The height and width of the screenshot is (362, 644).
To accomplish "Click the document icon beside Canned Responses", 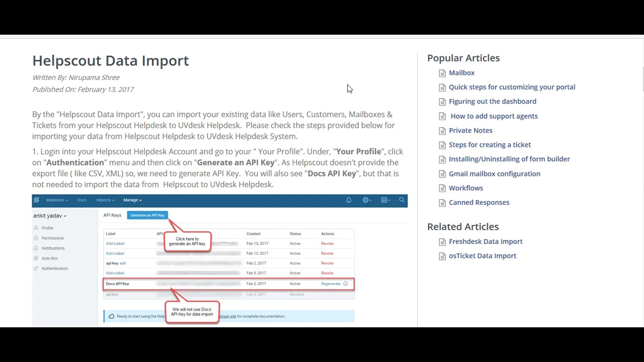I will pyautogui.click(x=442, y=203).
